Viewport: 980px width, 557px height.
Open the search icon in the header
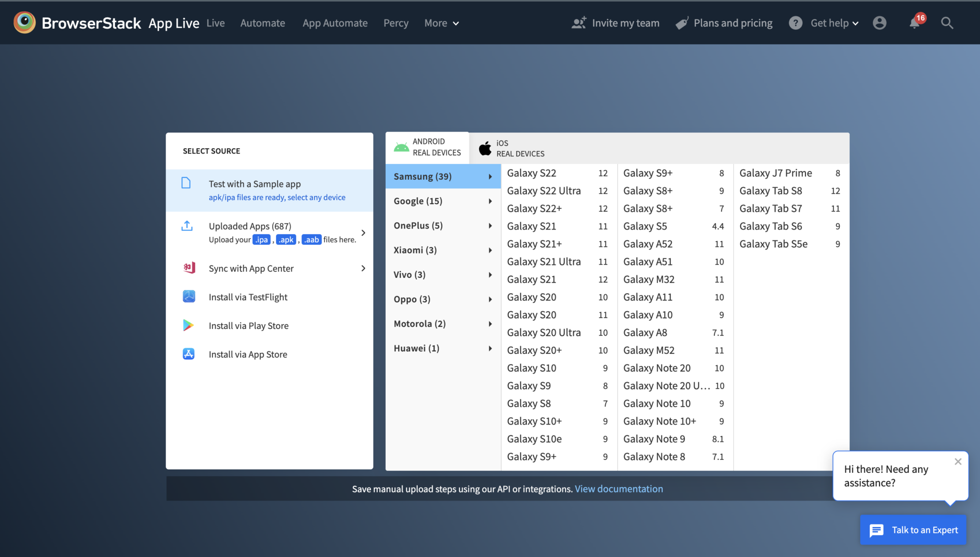coord(947,22)
